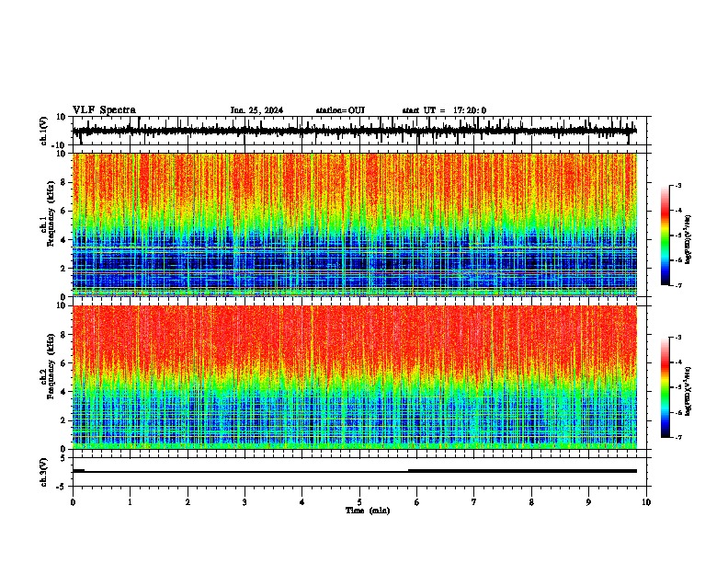Click time axis tick label "6"
The height and width of the screenshot is (563, 728).
[417, 502]
